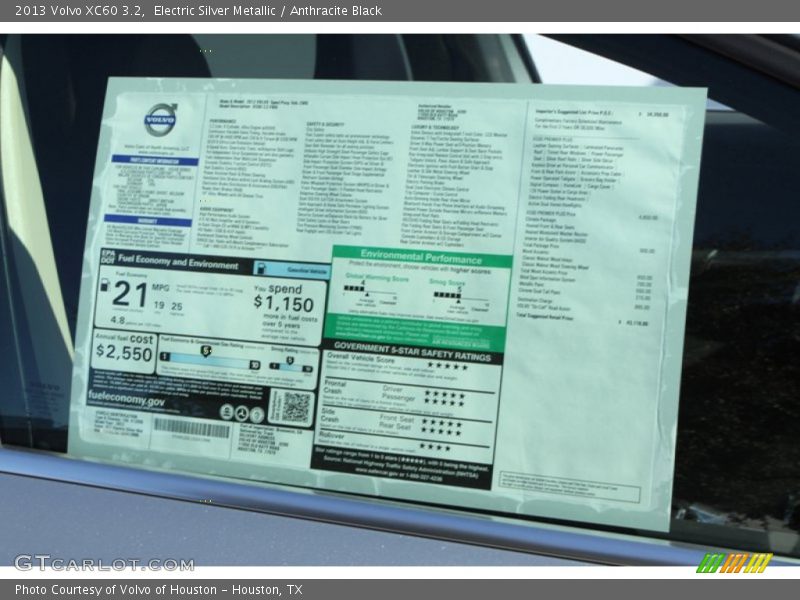Open the fueleconomy.gov link
Screen dimensions: 800x600
pyautogui.click(x=127, y=401)
